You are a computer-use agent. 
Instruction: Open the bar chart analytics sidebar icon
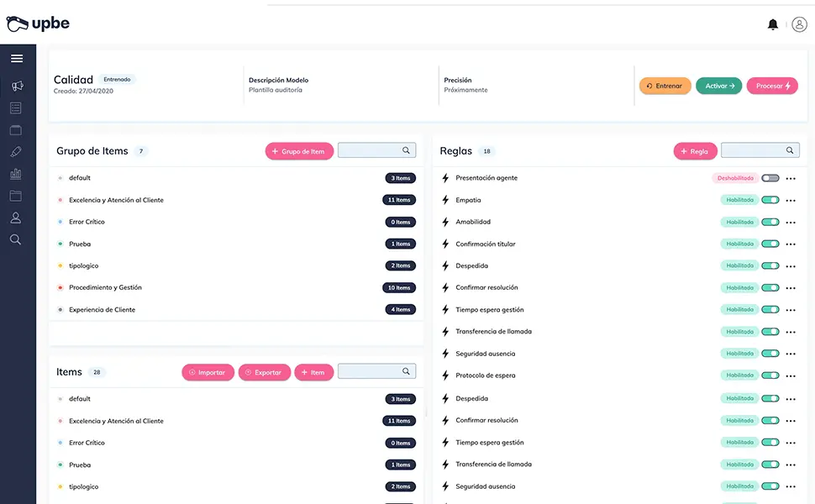[16, 174]
